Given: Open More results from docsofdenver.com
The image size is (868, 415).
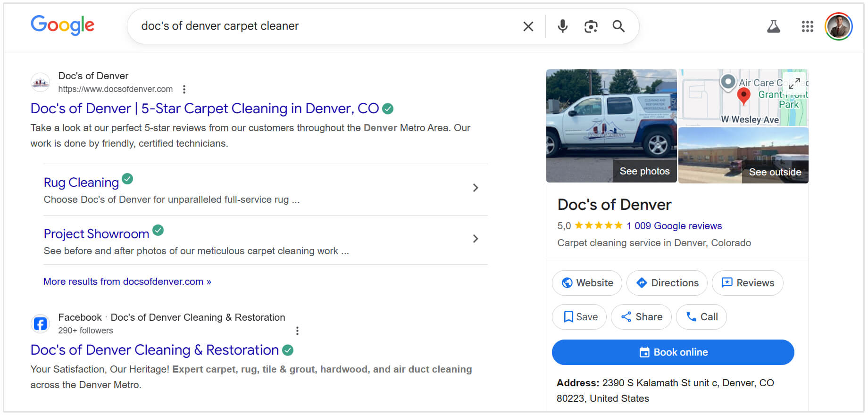Looking at the screenshot, I should point(127,282).
